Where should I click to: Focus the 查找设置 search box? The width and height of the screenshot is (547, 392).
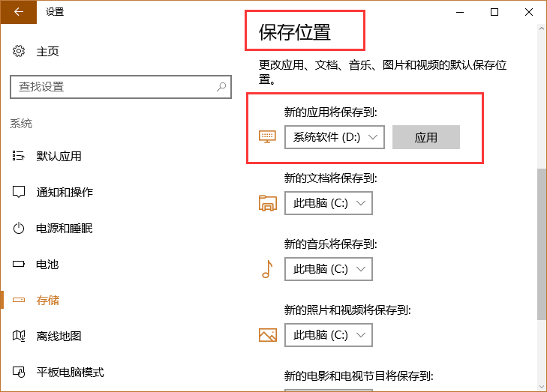(113, 87)
